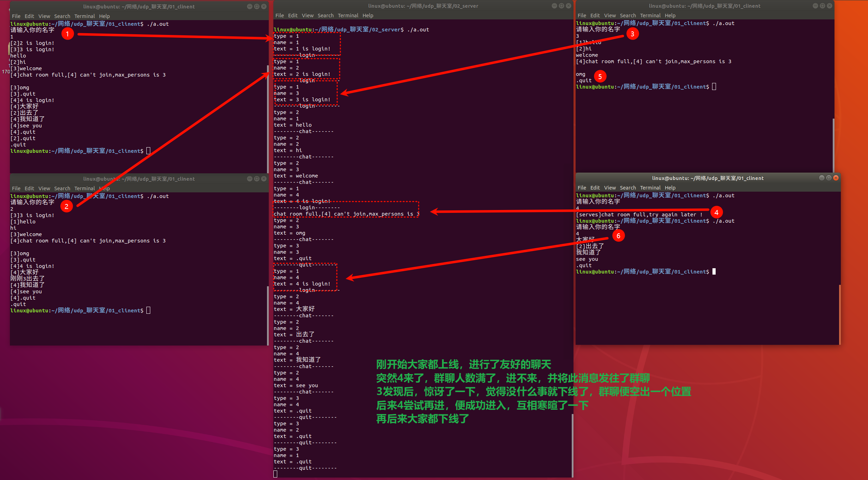
Task: Minimize the active 01_clinent terminal of user 4
Action: (x=821, y=178)
